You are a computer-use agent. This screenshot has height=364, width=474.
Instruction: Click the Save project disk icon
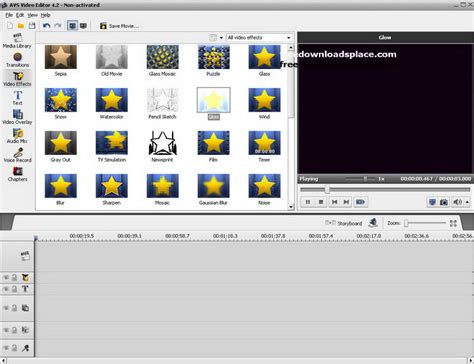(x=32, y=26)
